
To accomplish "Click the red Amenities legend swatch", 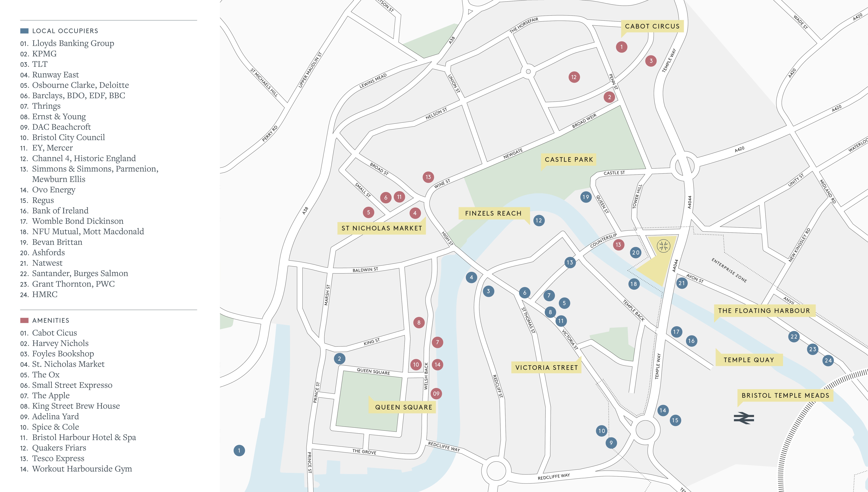I will coord(24,320).
